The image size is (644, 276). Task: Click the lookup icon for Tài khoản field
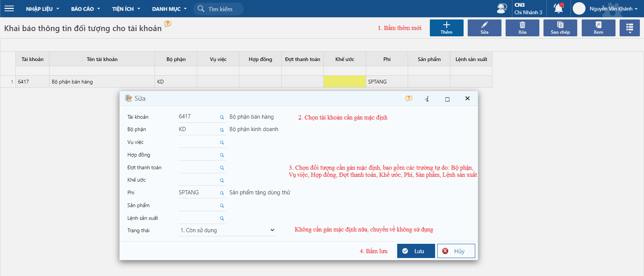coord(222,117)
